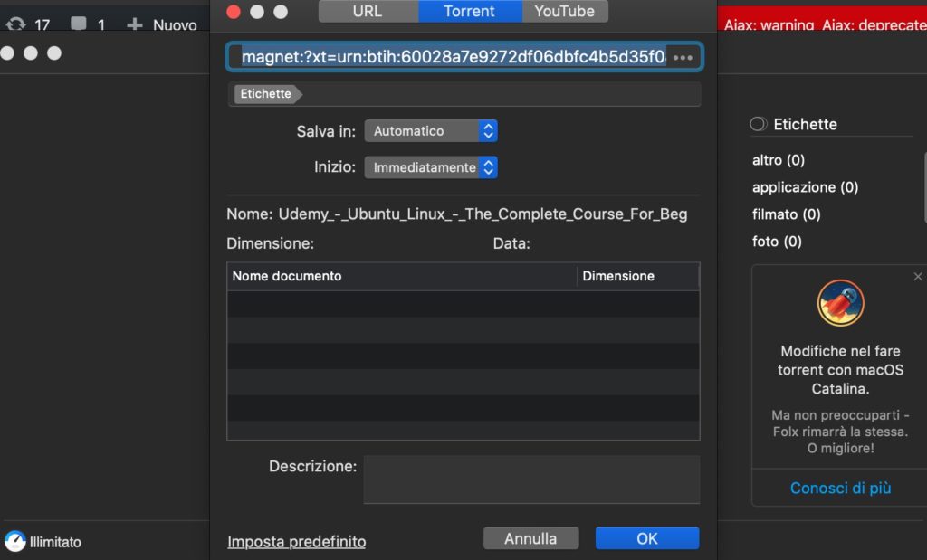
Task: Click the Folx rocket icon in the promo
Action: pos(841,303)
